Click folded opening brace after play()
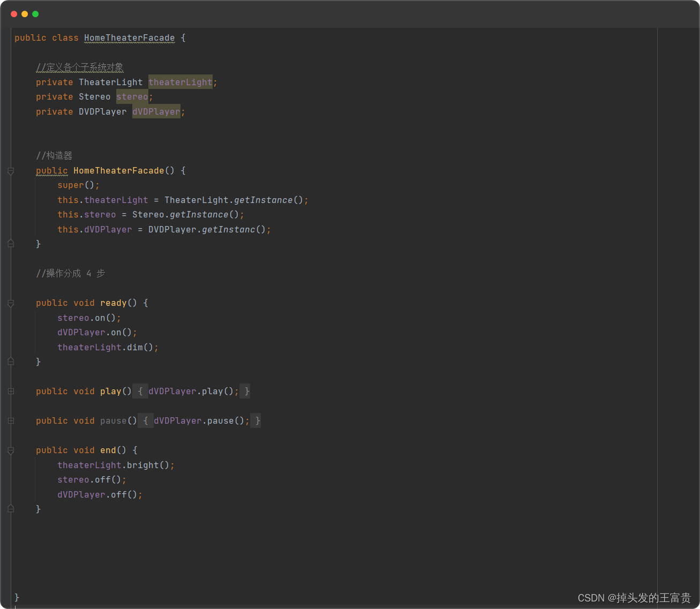The image size is (700, 609). tap(140, 392)
